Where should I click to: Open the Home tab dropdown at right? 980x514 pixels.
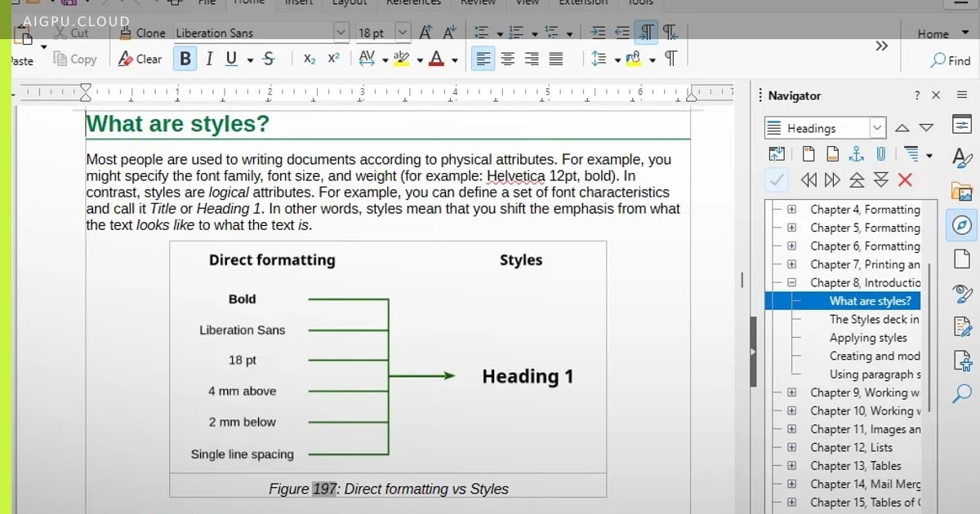point(933,33)
